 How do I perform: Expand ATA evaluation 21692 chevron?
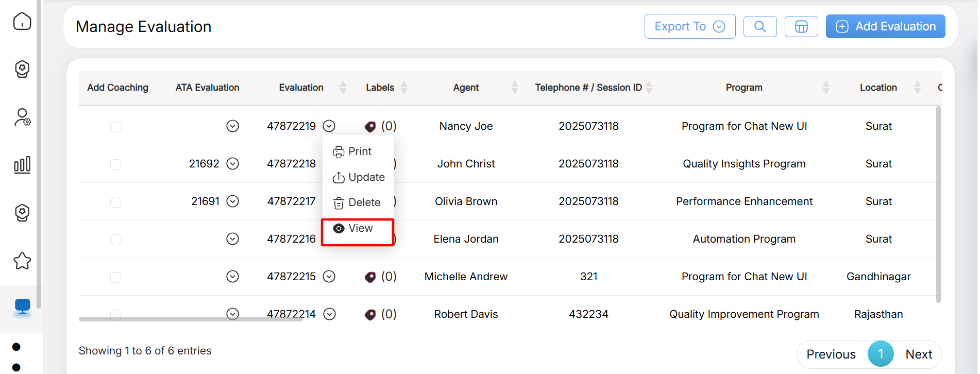(x=233, y=164)
